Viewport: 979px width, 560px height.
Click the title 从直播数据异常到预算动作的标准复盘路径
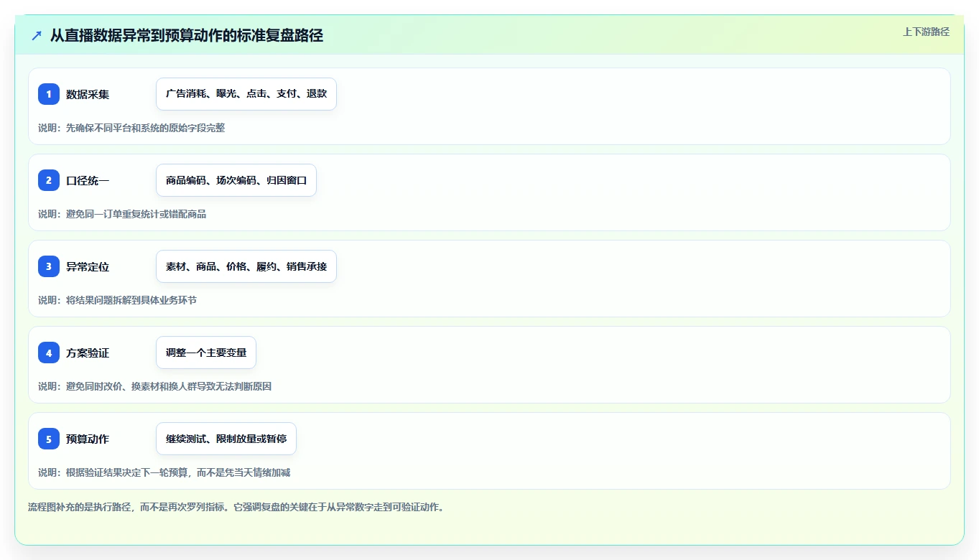tap(187, 35)
